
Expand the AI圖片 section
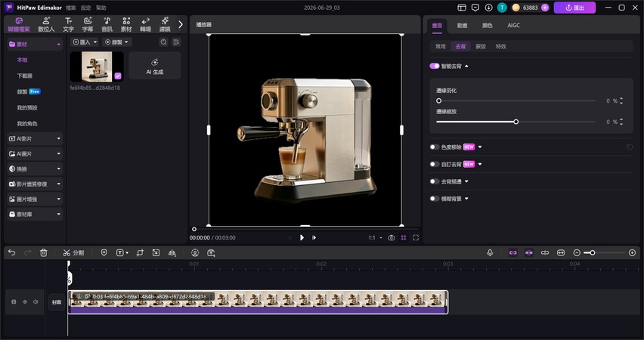pos(35,154)
